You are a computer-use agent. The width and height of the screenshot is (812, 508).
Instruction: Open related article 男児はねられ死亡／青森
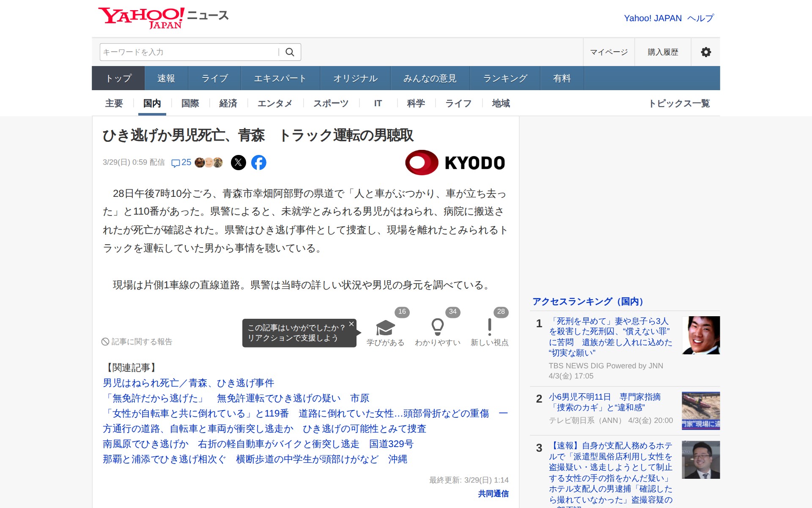coord(189,383)
